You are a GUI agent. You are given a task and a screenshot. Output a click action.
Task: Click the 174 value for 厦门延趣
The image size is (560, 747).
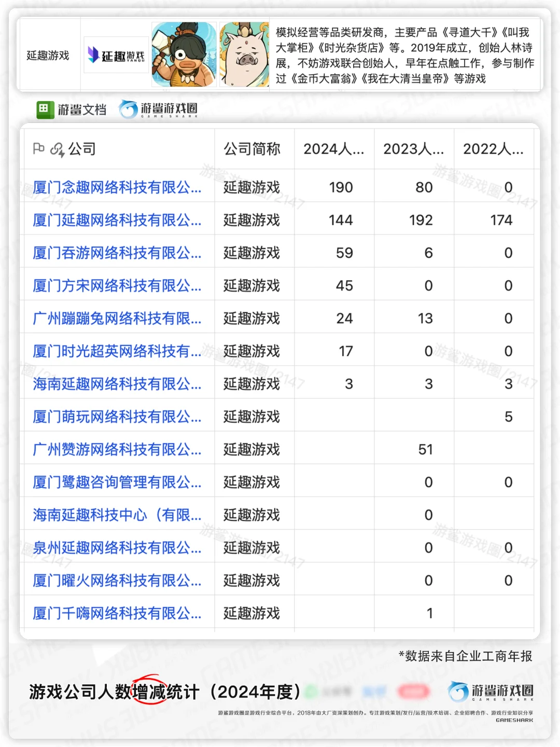[501, 220]
